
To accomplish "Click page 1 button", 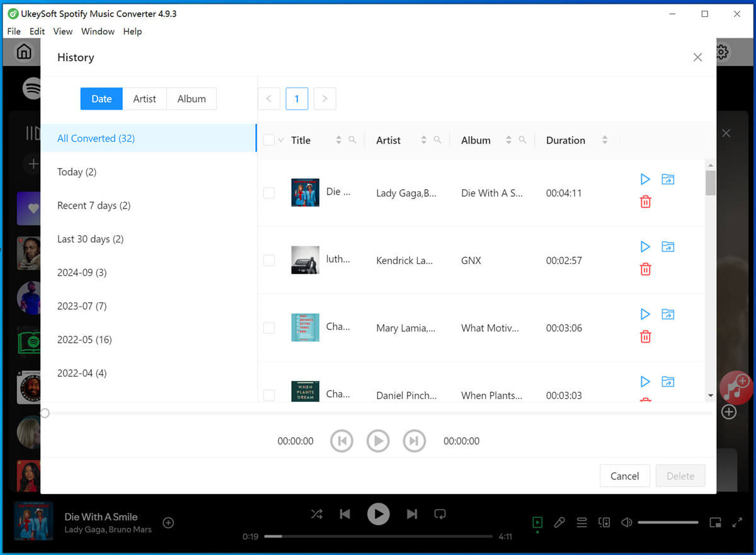I will pos(297,99).
